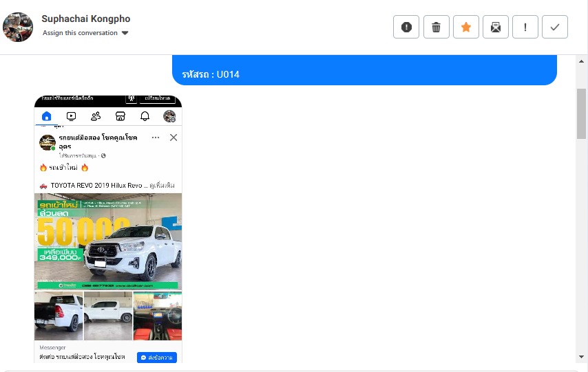Click the scrollbar up arrow

pyautogui.click(x=581, y=61)
